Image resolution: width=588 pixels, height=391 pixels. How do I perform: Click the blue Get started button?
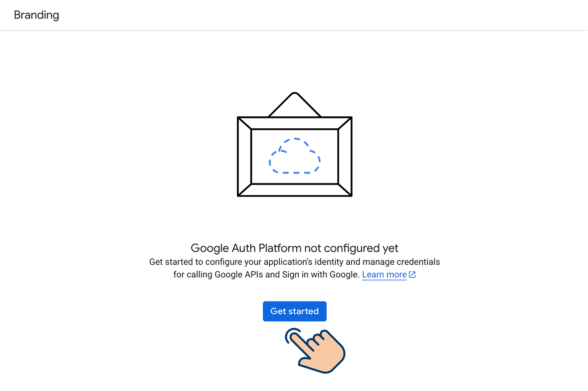click(x=294, y=311)
